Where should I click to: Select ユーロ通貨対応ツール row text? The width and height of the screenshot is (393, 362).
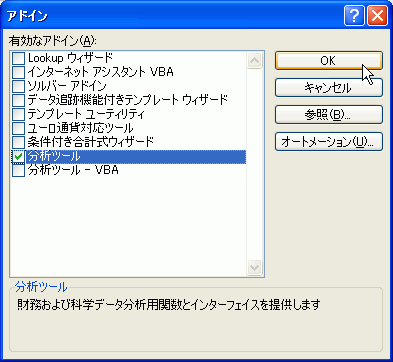(80, 128)
